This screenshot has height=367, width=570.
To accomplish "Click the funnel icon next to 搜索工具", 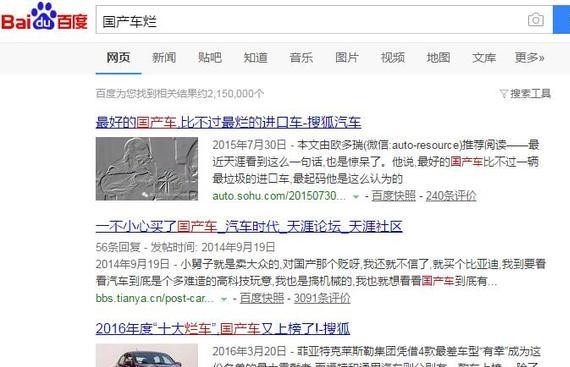I will tap(503, 94).
